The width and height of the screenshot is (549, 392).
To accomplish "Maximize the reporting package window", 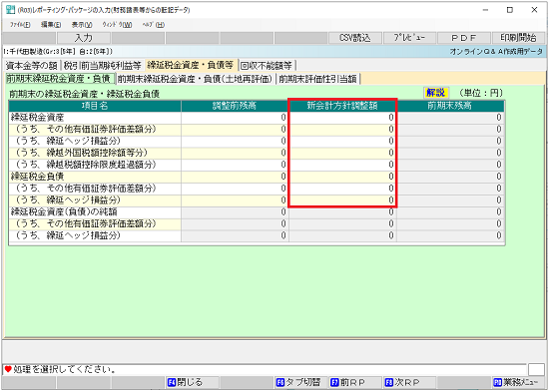I will [x=510, y=10].
